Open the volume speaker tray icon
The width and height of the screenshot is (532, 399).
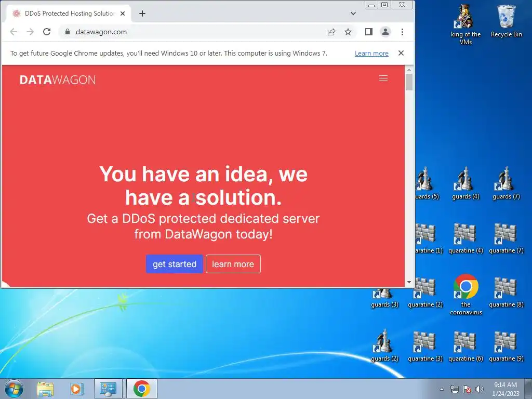coord(480,389)
